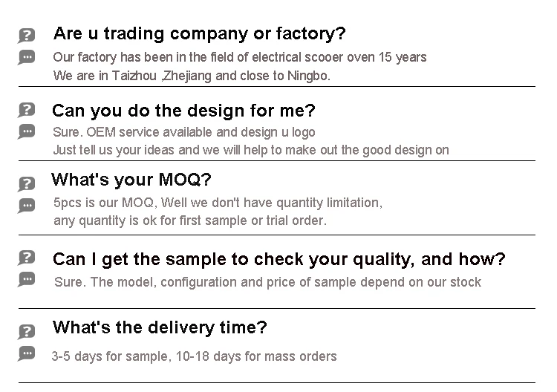557x392 pixels.
Task: Select the sample quality question heading
Action: coord(278,259)
